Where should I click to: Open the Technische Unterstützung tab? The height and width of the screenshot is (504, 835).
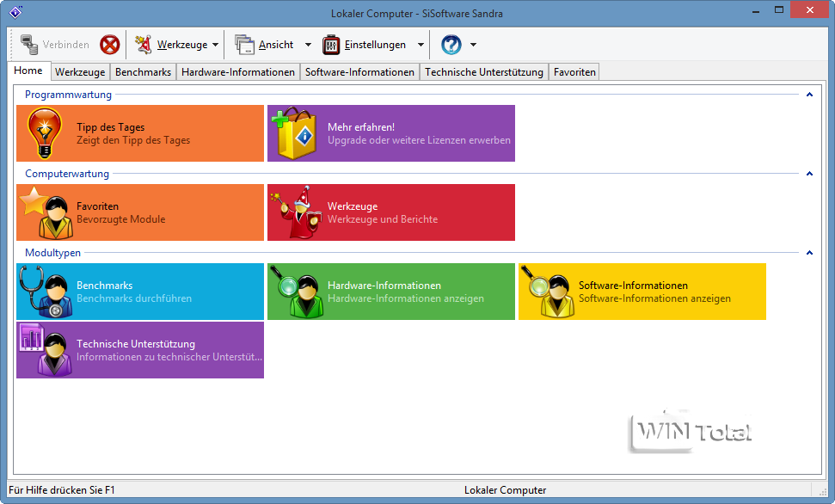click(x=484, y=72)
